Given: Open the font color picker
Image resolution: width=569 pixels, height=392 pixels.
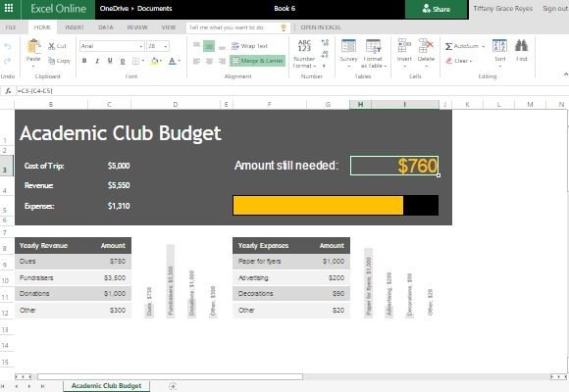Looking at the screenshot, I should [175, 61].
